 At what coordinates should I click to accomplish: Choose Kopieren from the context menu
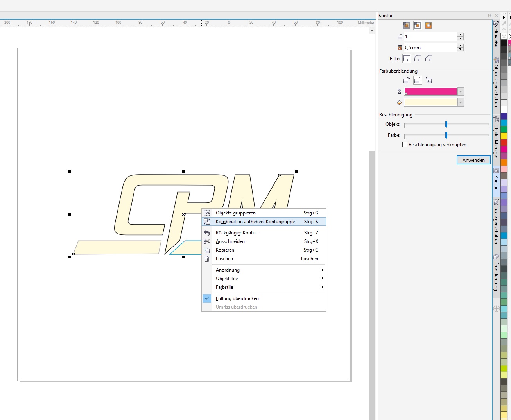[x=264, y=250]
